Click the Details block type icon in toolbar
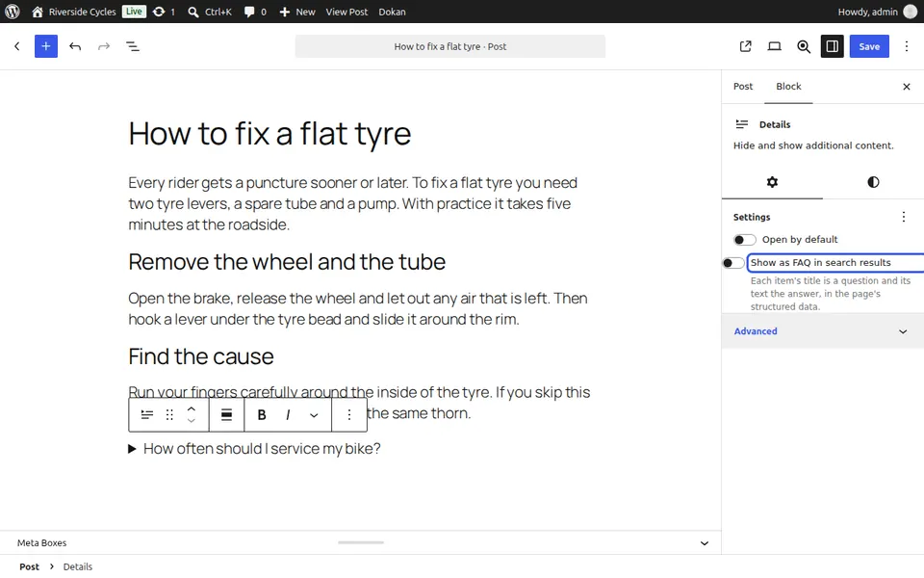Image resolution: width=924 pixels, height=578 pixels. click(147, 415)
